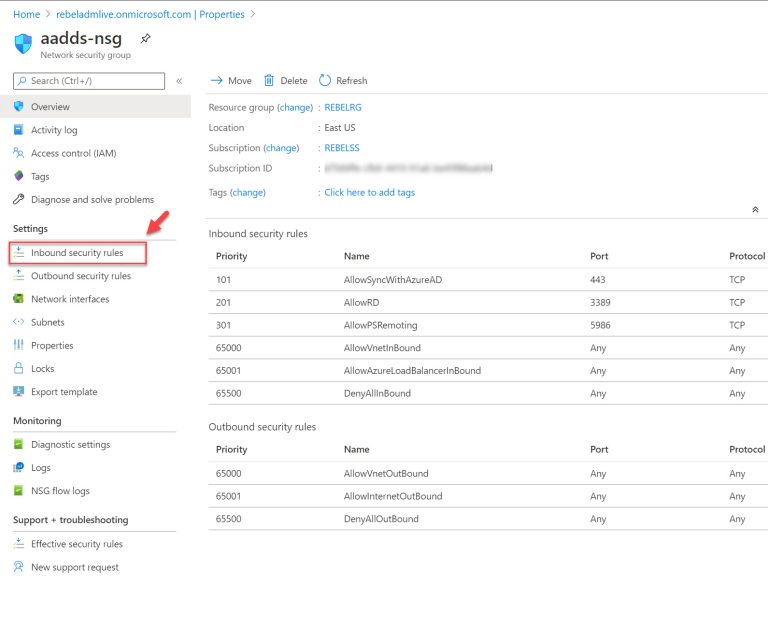Click the Locks padlock icon
768x627 pixels.
coord(19,368)
